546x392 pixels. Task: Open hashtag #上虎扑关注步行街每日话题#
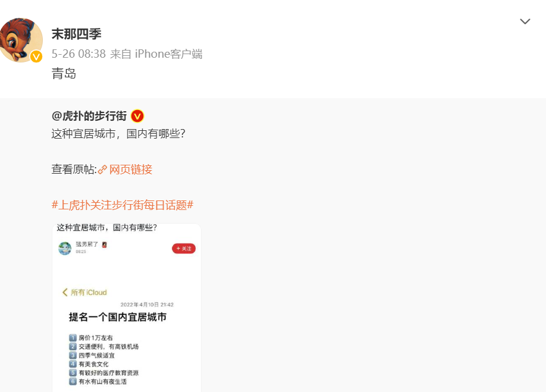pos(123,205)
